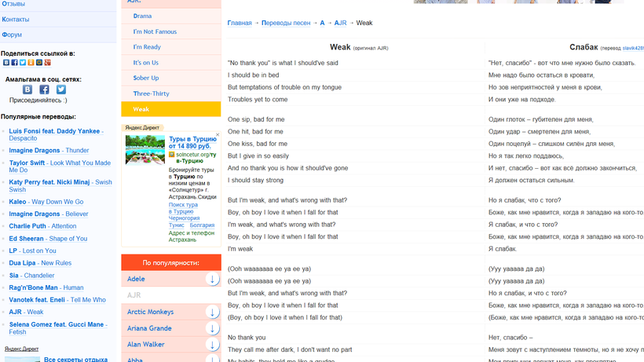Open Imagine Dragons Thunder translation
This screenshot has height=362, width=644.
tap(49, 151)
